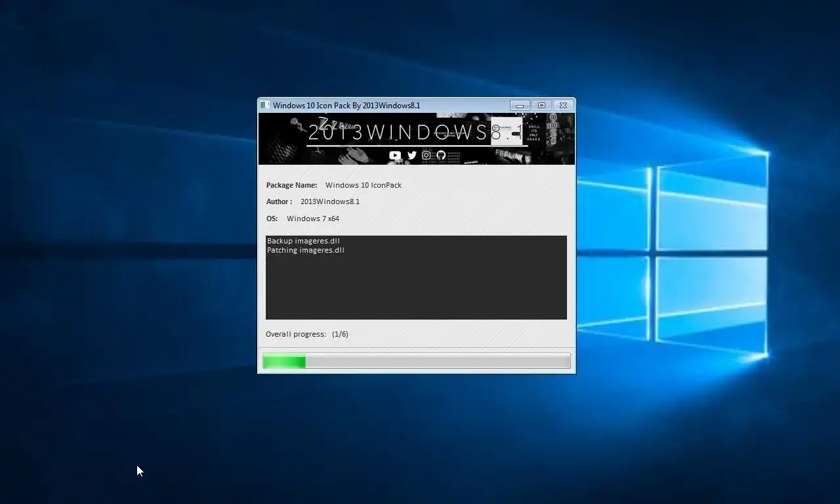Click the OS value "Windows 7 x64"
840x504 pixels.
(x=313, y=219)
